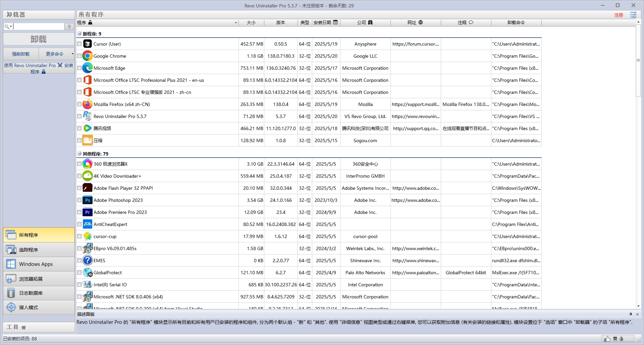Click the Adobe Photoshop 2023 icon
This screenshot has height=345, width=644.
click(87, 200)
